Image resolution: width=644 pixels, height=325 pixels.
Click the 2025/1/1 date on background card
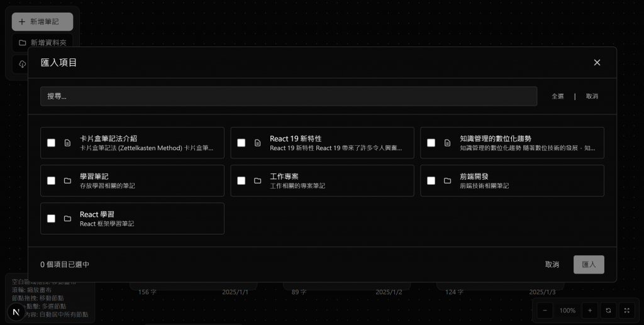235,292
